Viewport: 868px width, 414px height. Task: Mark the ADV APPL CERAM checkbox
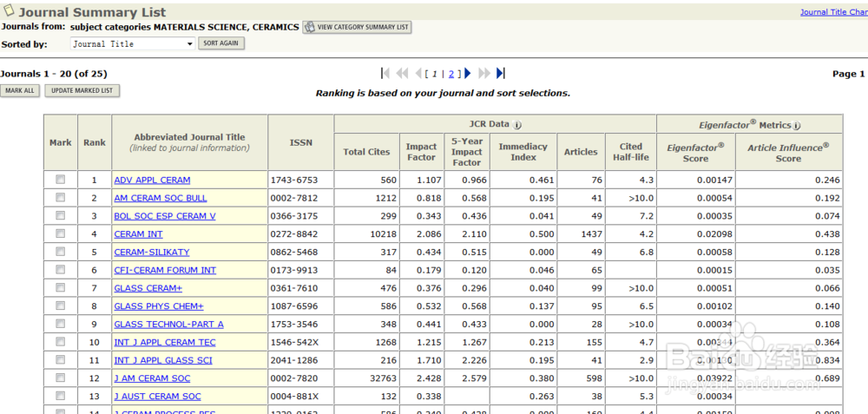pyautogui.click(x=61, y=180)
